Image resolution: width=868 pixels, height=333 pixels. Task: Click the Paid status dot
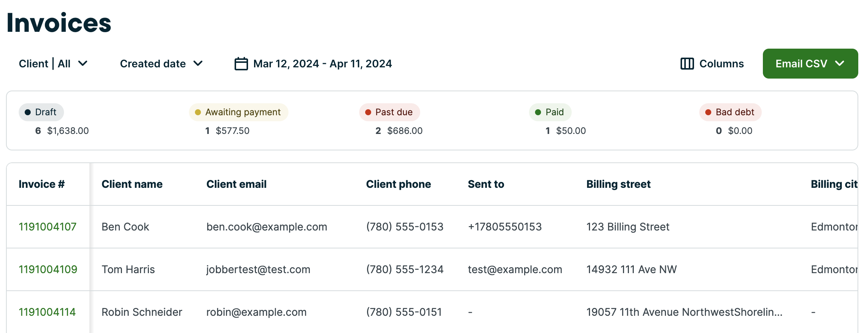(538, 111)
